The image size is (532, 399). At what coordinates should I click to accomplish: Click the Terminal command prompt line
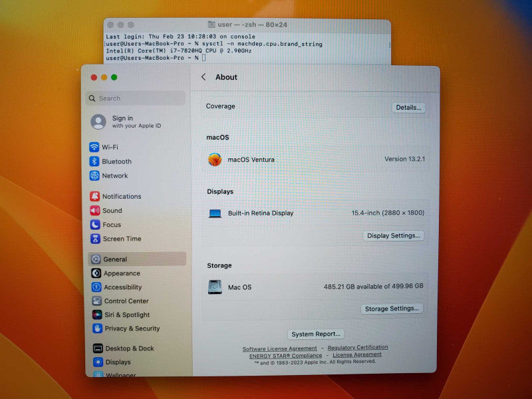(x=156, y=58)
